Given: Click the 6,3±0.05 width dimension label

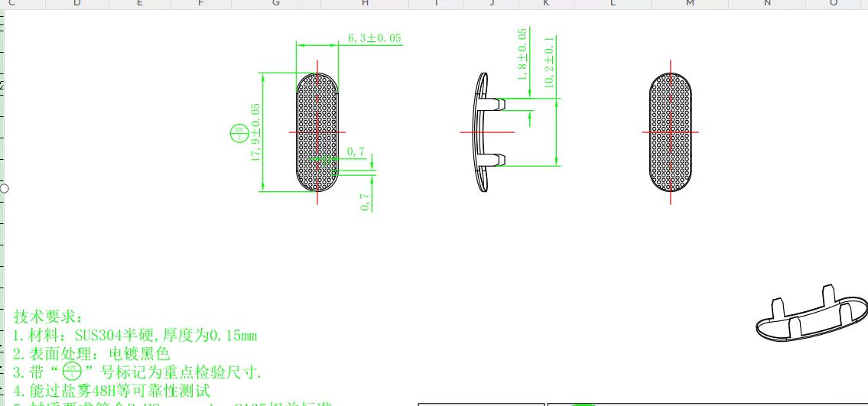Looking at the screenshot, I should point(374,38).
